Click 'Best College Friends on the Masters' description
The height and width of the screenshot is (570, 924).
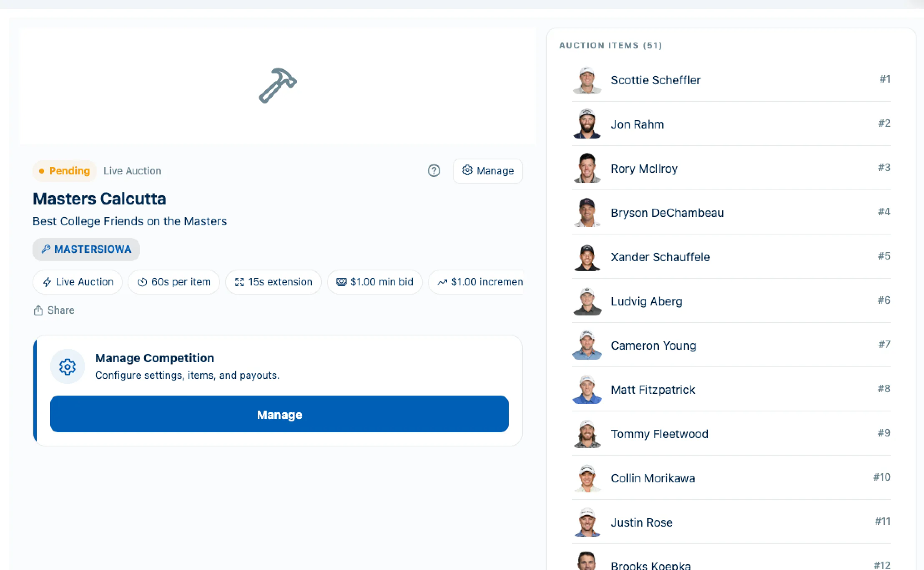coord(130,221)
